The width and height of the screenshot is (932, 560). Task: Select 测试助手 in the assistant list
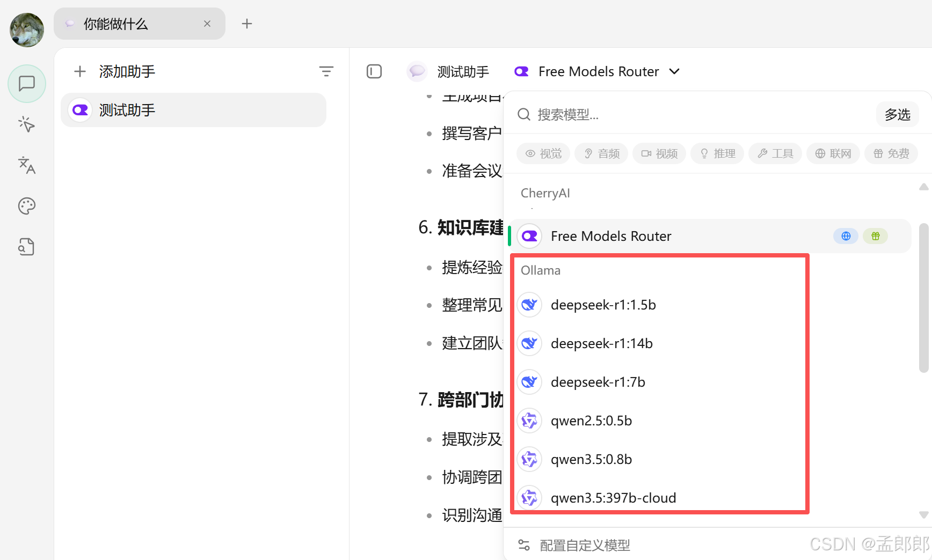point(193,110)
